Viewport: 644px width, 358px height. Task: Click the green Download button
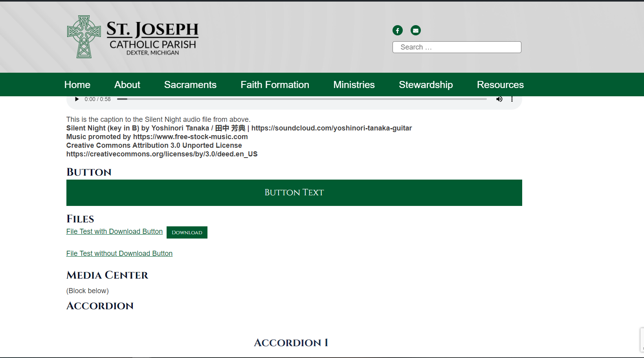pos(187,232)
